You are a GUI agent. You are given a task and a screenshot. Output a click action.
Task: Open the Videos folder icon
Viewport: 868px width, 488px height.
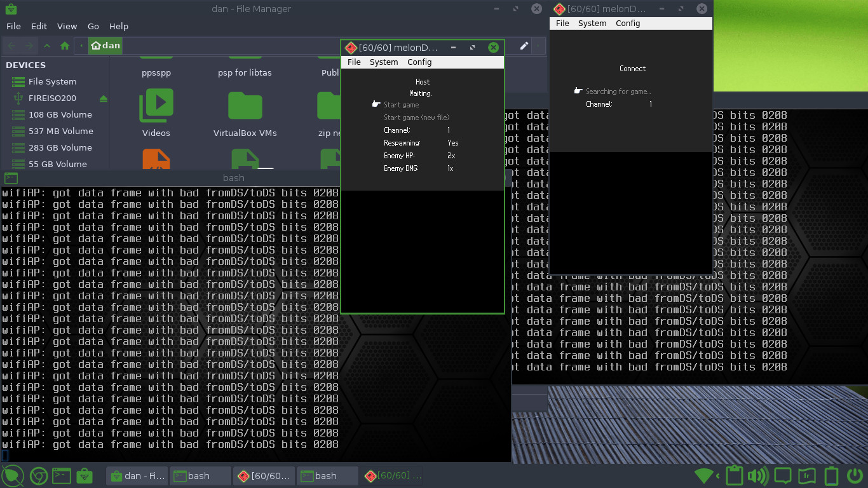pyautogui.click(x=156, y=105)
